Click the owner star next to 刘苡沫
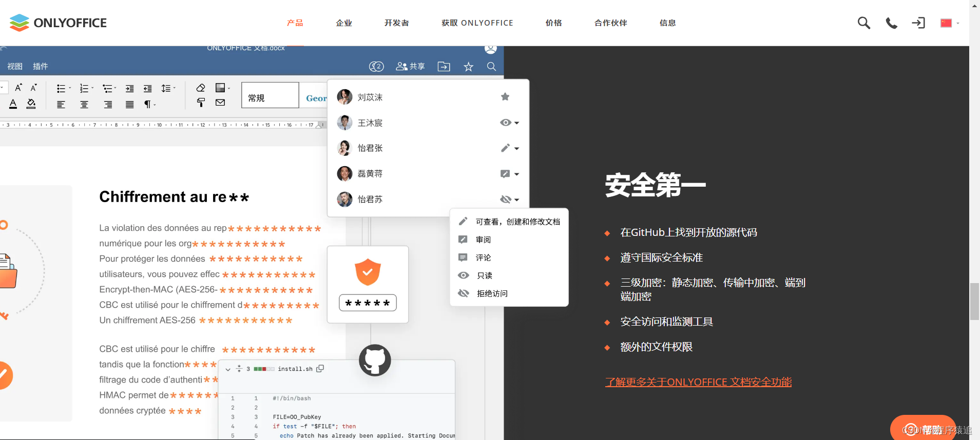Image resolution: width=980 pixels, height=440 pixels. click(505, 97)
